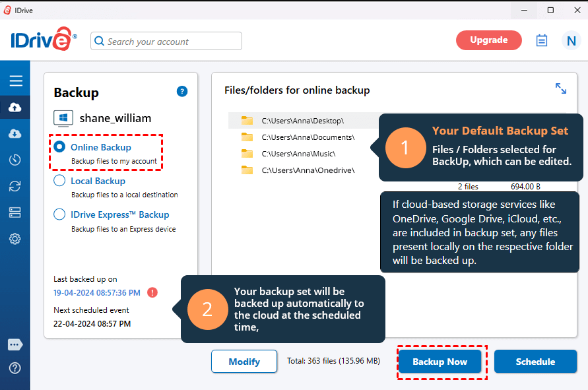The image size is (588, 390).
Task: Open the Settings gear sidebar icon
Action: tap(15, 239)
